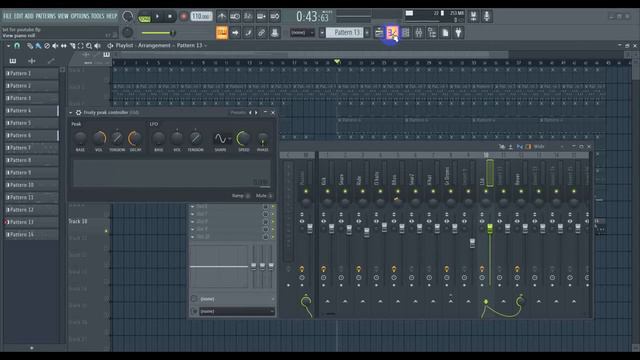Image resolution: width=640 pixels, height=360 pixels.
Task: Open the mixer output (none) dropdown
Action: [236, 311]
